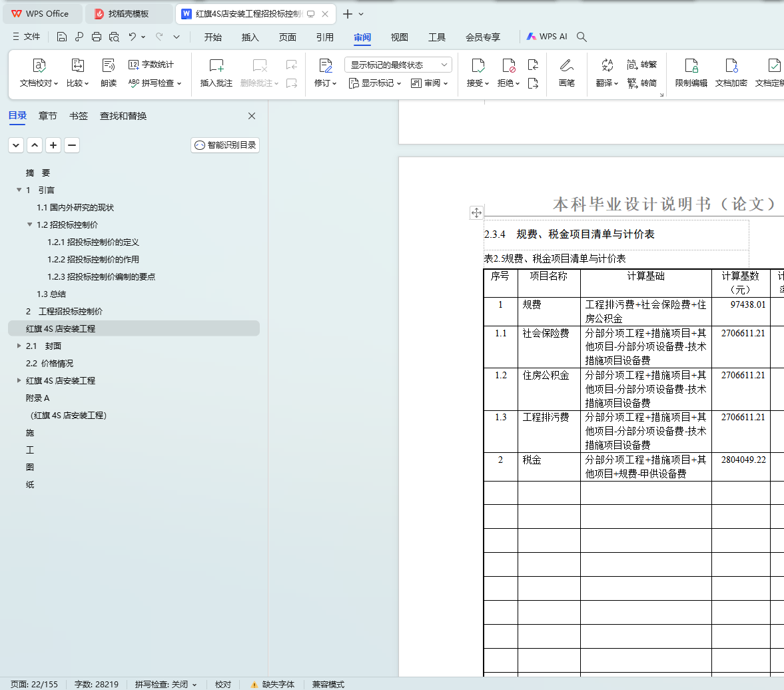Click the collapse-all up arrow in outline panel
This screenshot has height=690, width=784.
[35, 145]
